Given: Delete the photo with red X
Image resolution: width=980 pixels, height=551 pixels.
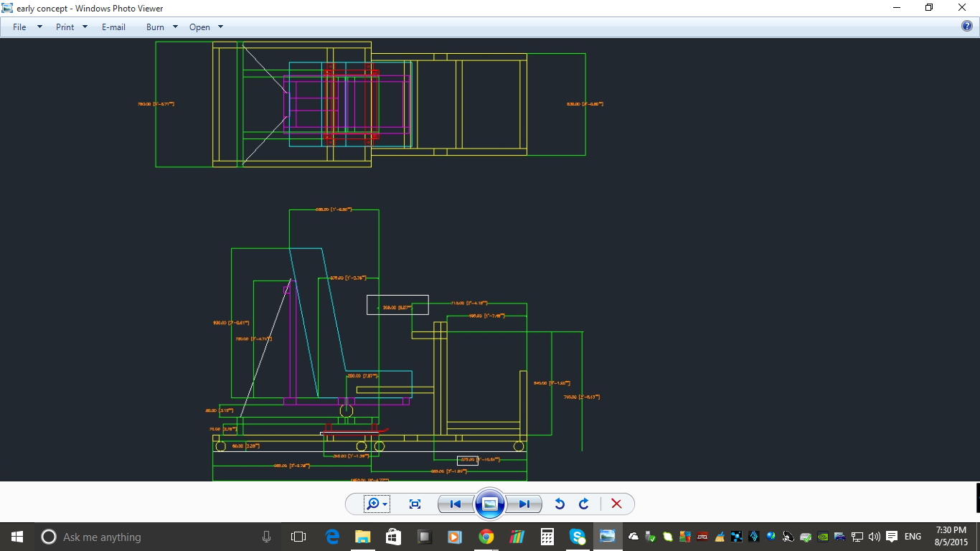Looking at the screenshot, I should tap(616, 504).
